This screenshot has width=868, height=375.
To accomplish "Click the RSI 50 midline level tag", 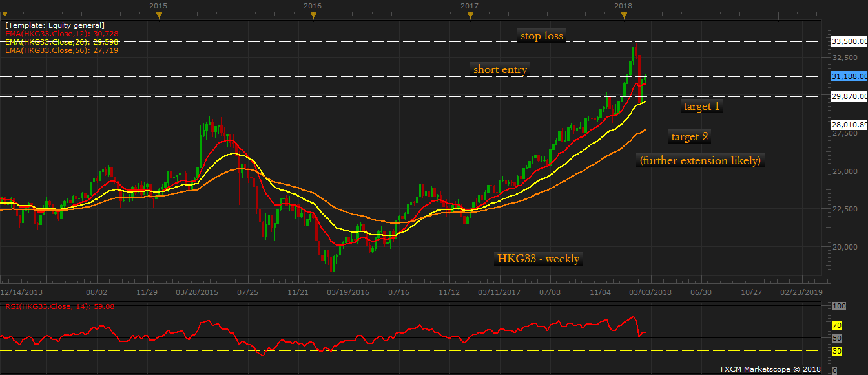I will coord(836,338).
